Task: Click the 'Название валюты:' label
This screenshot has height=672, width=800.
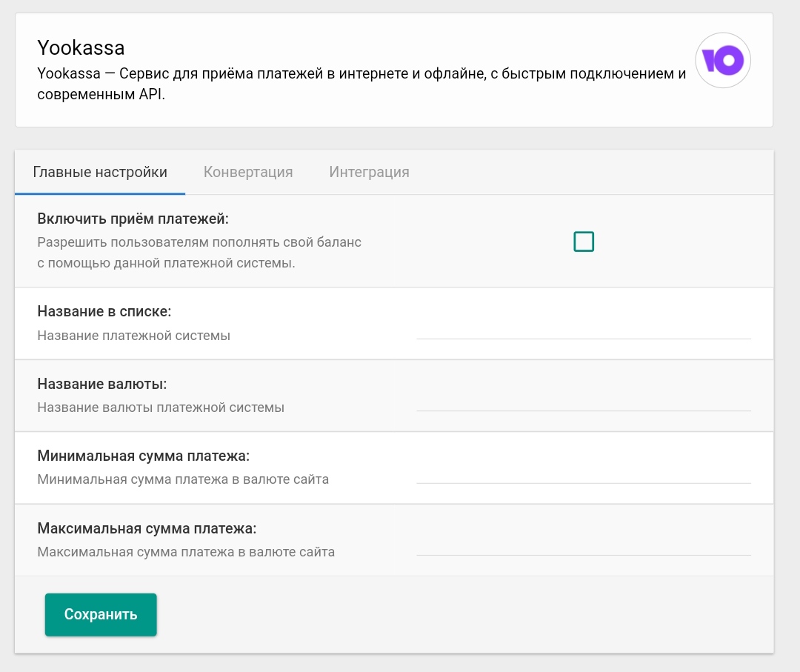Action: (102, 384)
